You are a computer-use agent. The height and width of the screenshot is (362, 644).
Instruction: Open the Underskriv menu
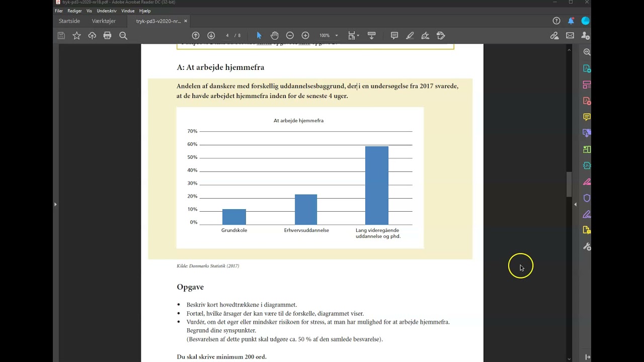pos(107,11)
